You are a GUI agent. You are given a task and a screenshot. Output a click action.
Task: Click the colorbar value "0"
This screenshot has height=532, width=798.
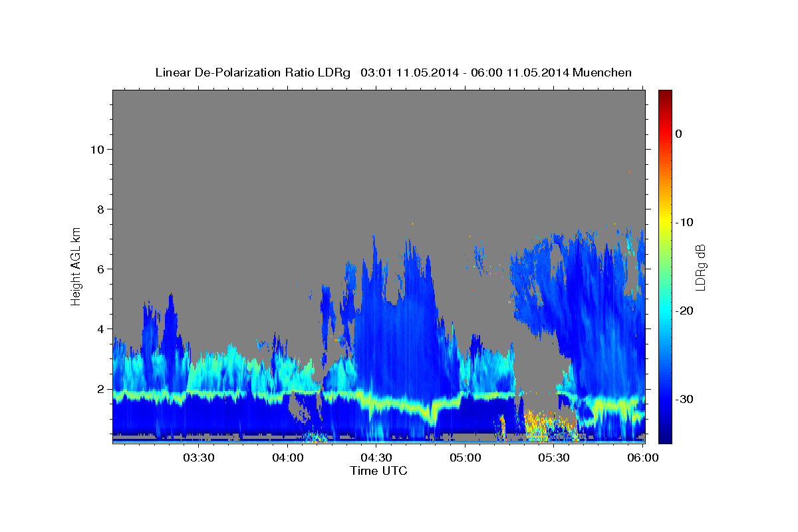pos(678,134)
